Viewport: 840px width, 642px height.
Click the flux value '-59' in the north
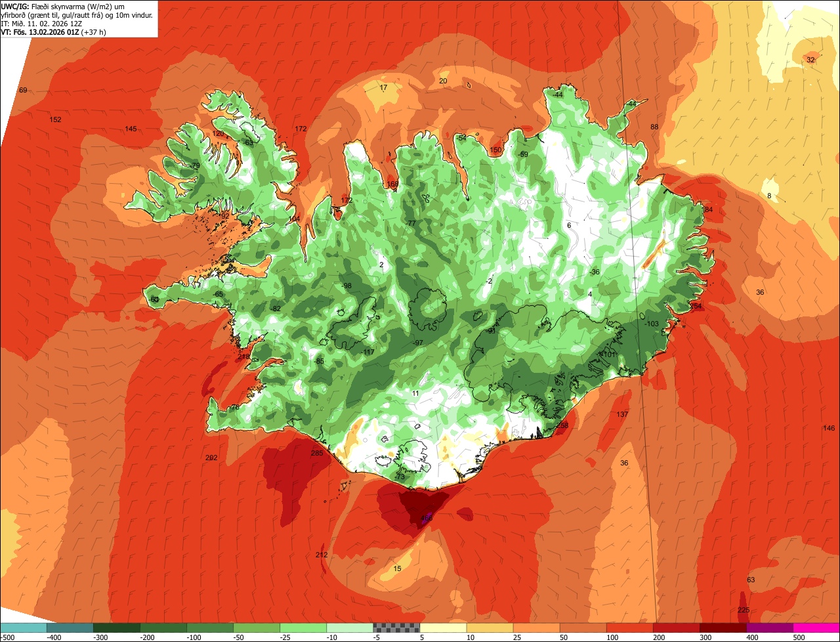[523, 154]
